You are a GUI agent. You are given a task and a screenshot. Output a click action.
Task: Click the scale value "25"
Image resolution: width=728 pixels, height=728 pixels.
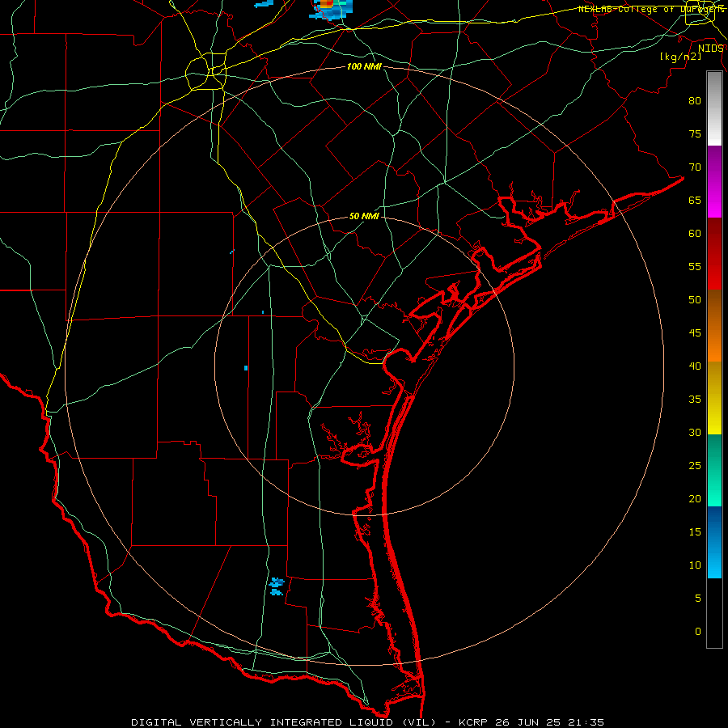pyautogui.click(x=695, y=466)
